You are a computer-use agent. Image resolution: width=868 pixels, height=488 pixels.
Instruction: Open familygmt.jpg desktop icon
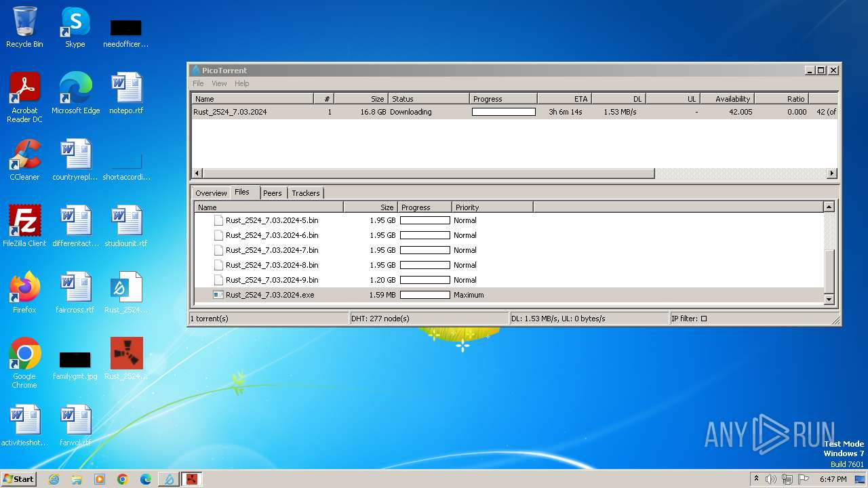[75, 363]
